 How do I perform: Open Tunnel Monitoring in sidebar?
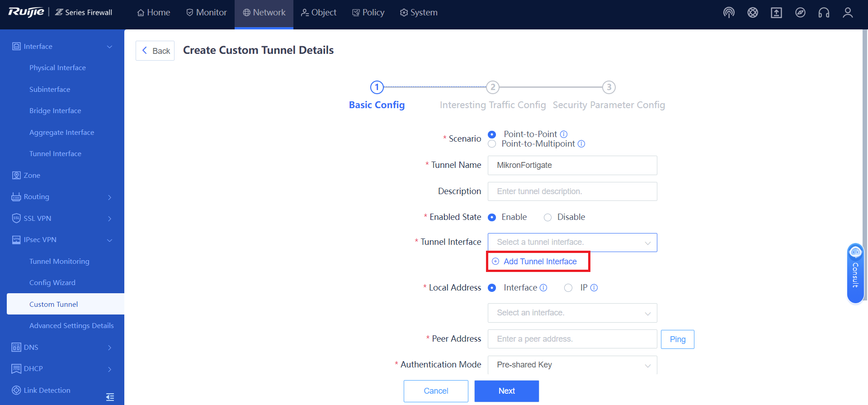(x=59, y=262)
